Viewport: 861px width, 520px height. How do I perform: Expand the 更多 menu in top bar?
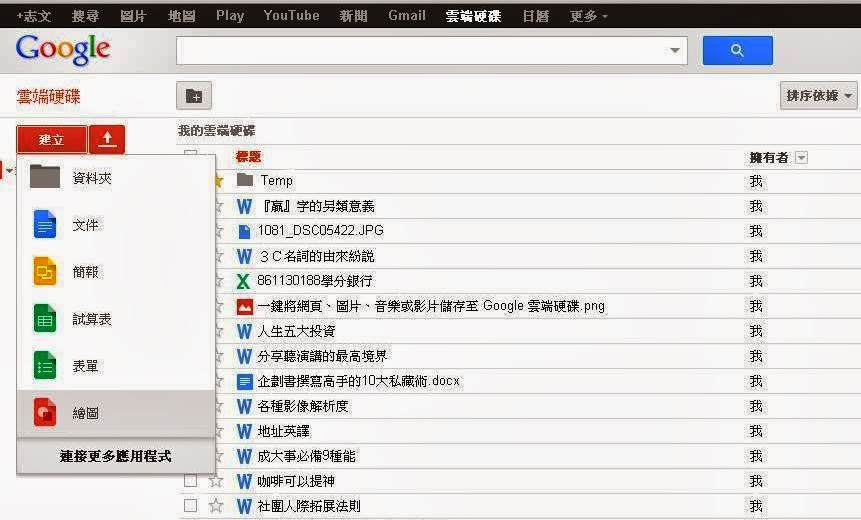pos(588,16)
